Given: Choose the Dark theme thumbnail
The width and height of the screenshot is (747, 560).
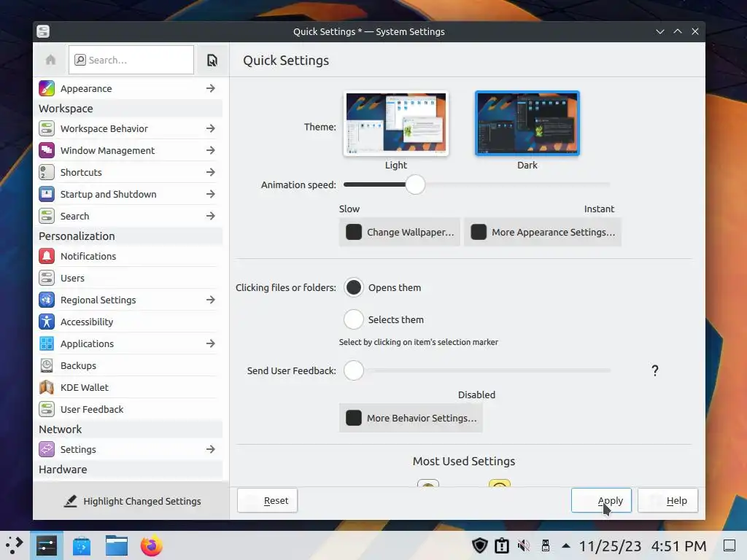Looking at the screenshot, I should (527, 123).
